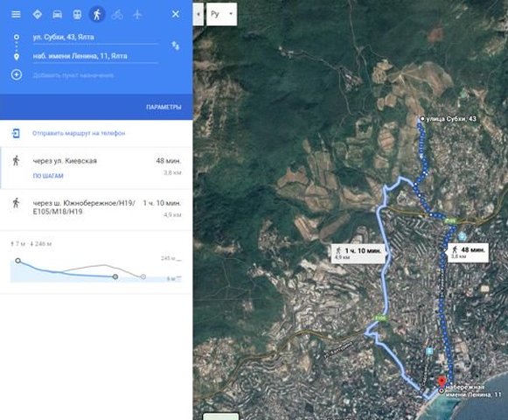Edit start address ул. Субхи, 43, Ялта

(x=95, y=38)
